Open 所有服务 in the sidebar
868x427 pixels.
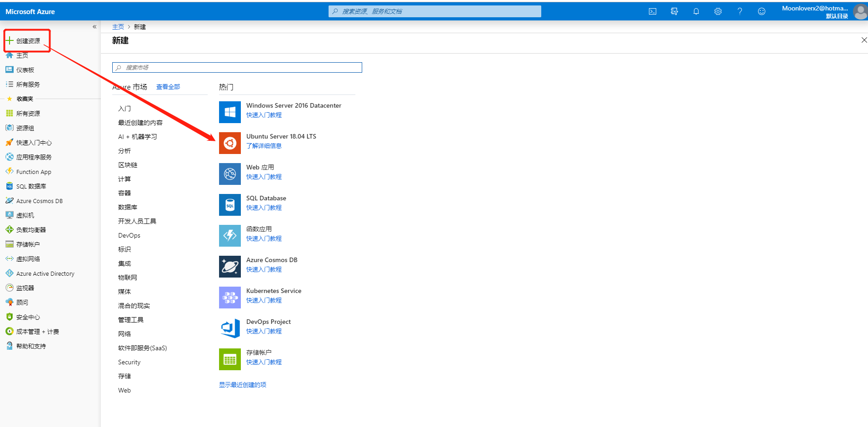click(x=28, y=84)
